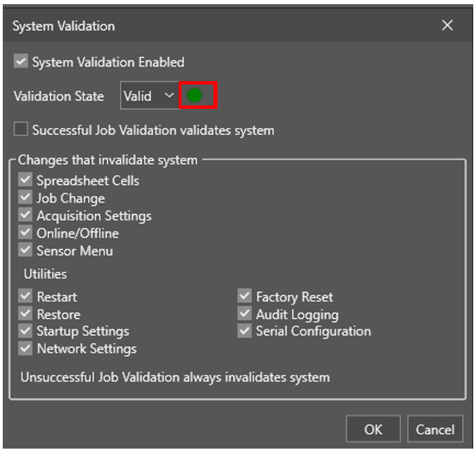Click the green validation status indicator
476x450 pixels.
tap(195, 96)
